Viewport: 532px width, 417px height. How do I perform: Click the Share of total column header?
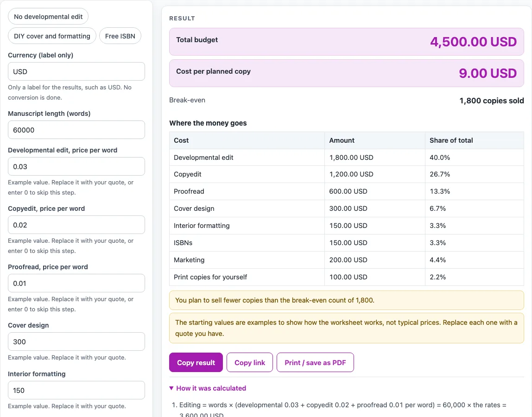pyautogui.click(x=451, y=140)
